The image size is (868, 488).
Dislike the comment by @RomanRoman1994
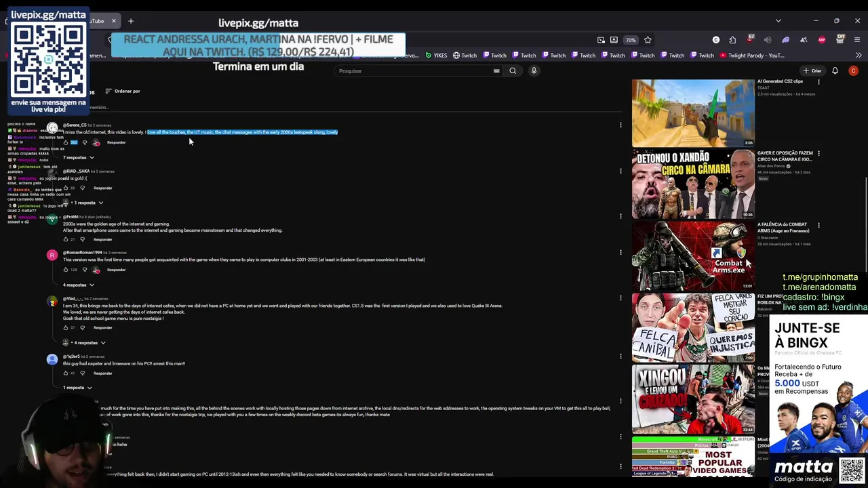tap(85, 270)
